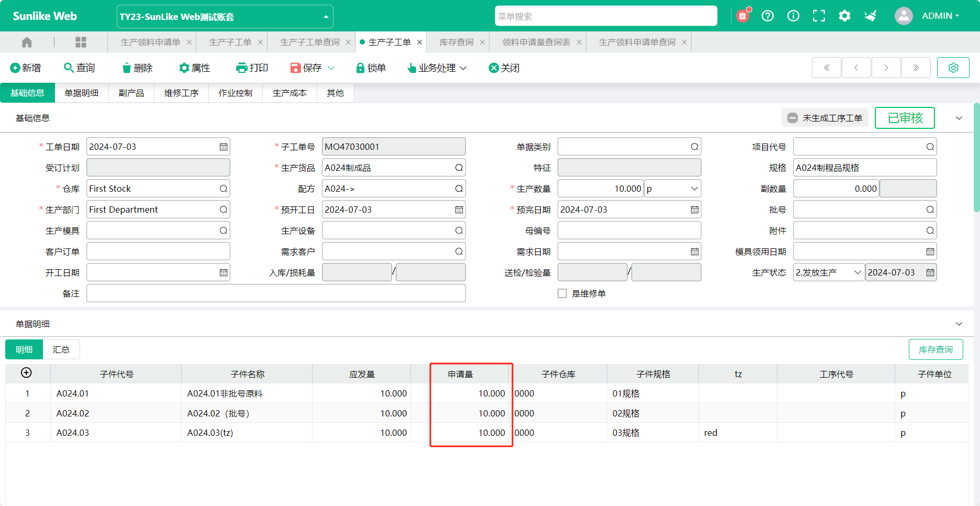
Task: Open the help question mark icon
Action: (x=767, y=16)
